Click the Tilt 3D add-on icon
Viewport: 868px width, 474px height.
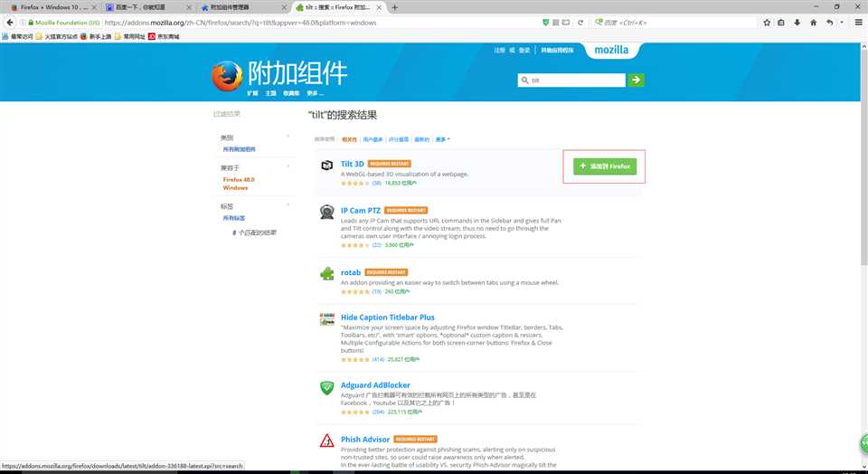click(x=326, y=165)
